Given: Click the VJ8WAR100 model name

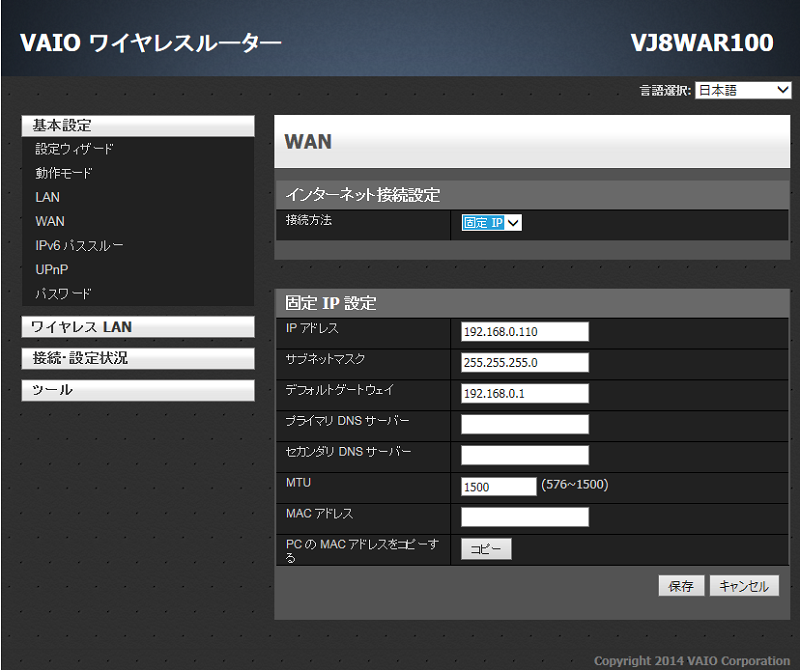Looking at the screenshot, I should pyautogui.click(x=702, y=43).
